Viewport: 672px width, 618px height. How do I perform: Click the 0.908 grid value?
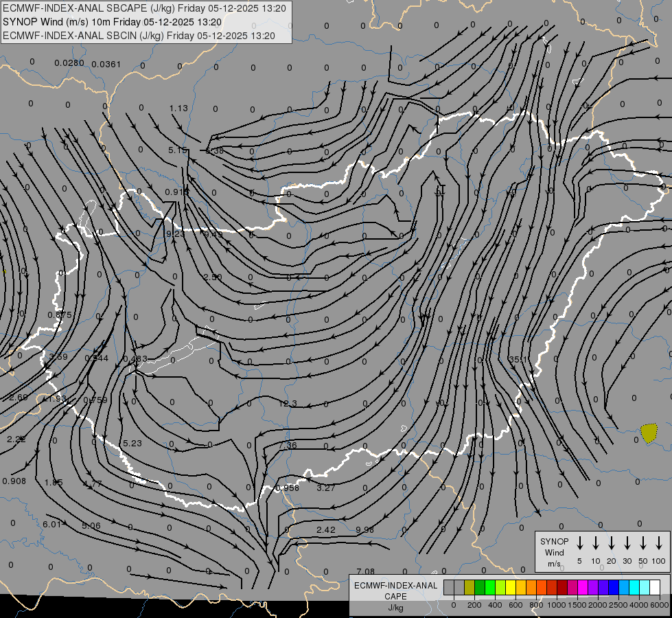click(x=14, y=481)
